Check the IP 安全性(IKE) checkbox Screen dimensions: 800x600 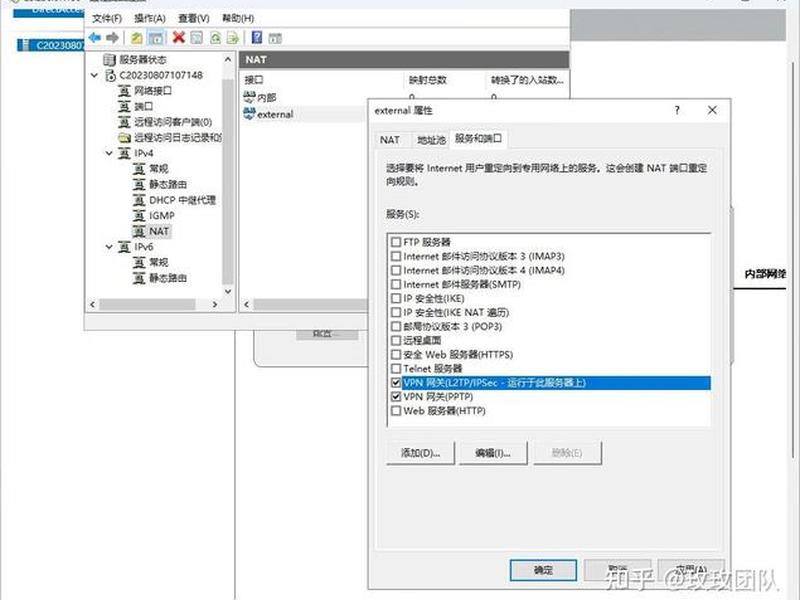(x=396, y=298)
